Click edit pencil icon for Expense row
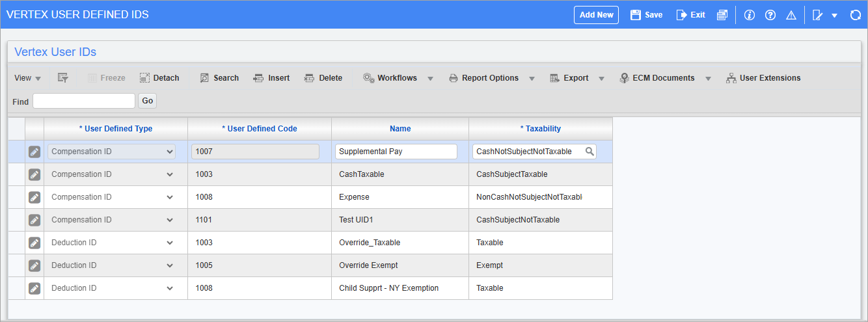 pos(34,197)
